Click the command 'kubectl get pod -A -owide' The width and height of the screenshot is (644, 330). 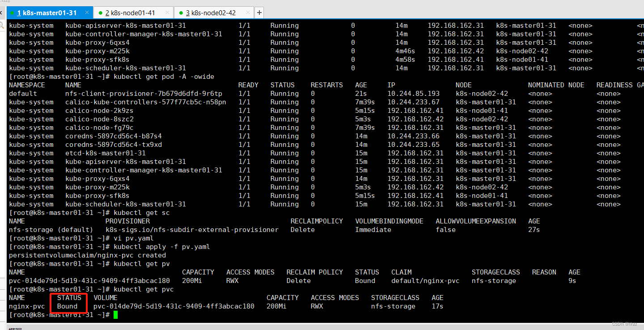(164, 77)
